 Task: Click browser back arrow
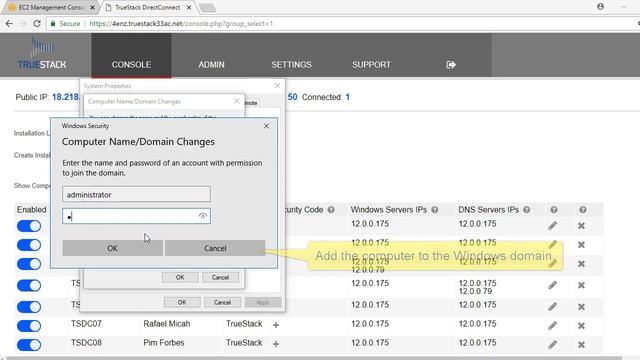pos(9,24)
